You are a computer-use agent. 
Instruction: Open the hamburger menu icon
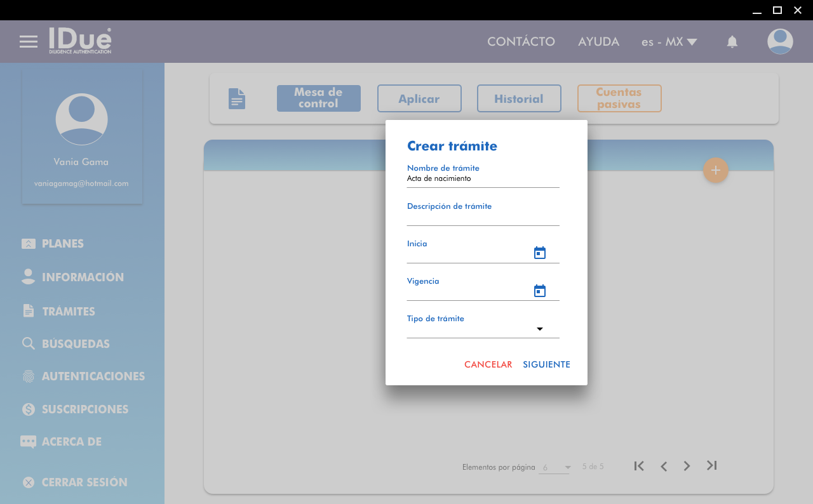[29, 42]
